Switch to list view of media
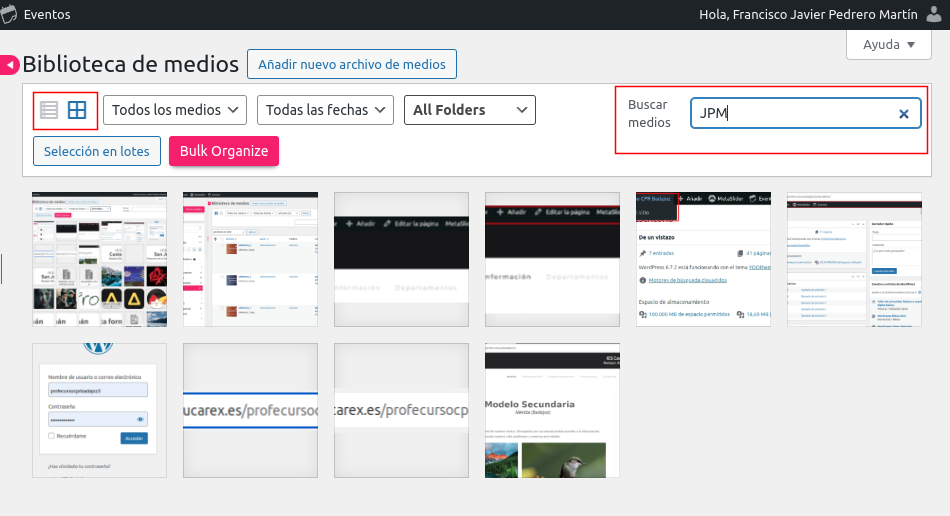This screenshot has height=516, width=950. point(49,111)
